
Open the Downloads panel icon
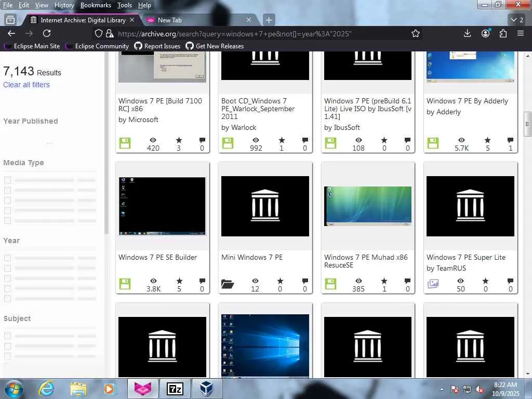pos(467,33)
